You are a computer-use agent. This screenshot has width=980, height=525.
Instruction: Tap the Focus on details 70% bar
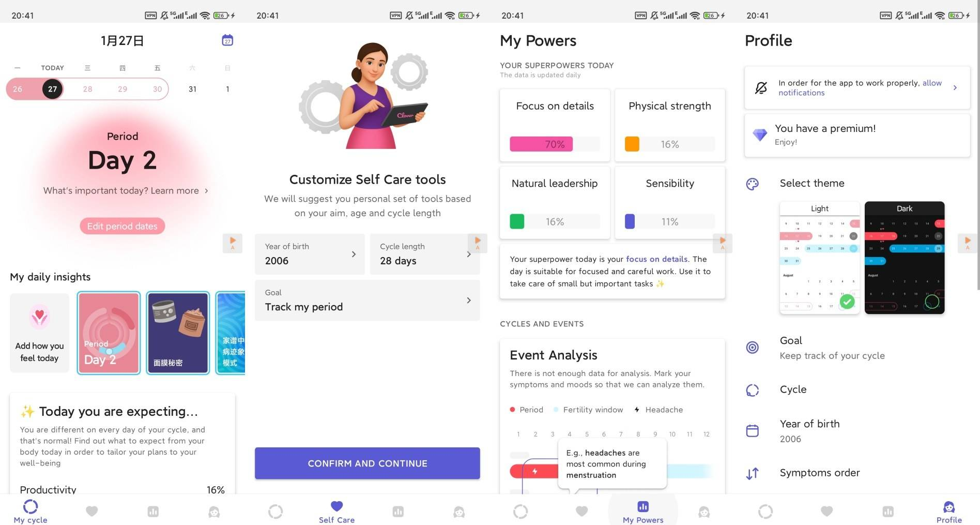pos(541,144)
